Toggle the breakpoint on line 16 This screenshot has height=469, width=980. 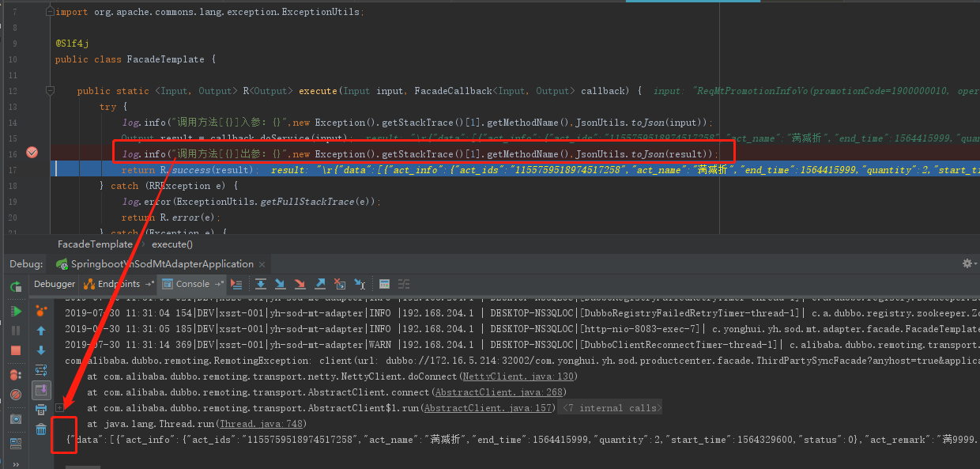click(32, 153)
